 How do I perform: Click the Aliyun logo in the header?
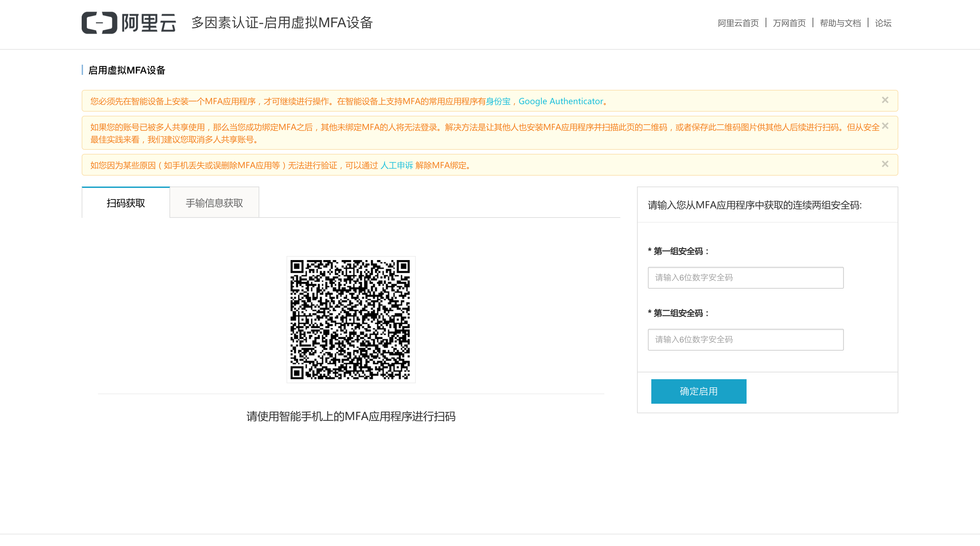point(129,23)
